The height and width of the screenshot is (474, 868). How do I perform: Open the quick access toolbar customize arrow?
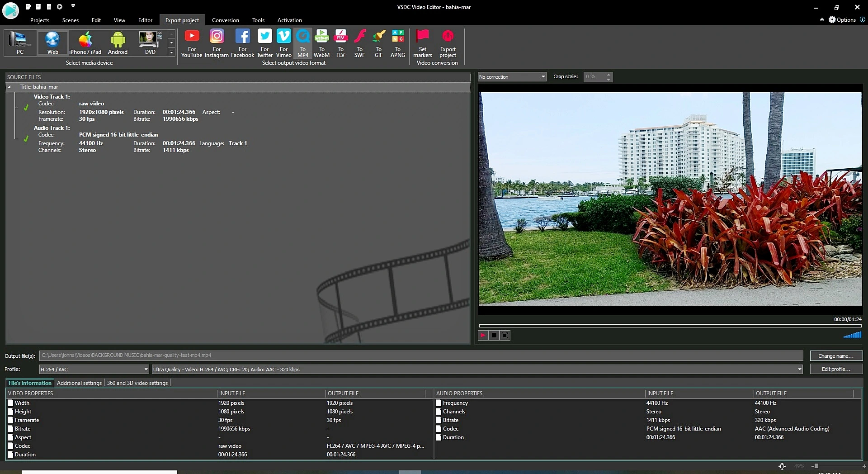(73, 6)
